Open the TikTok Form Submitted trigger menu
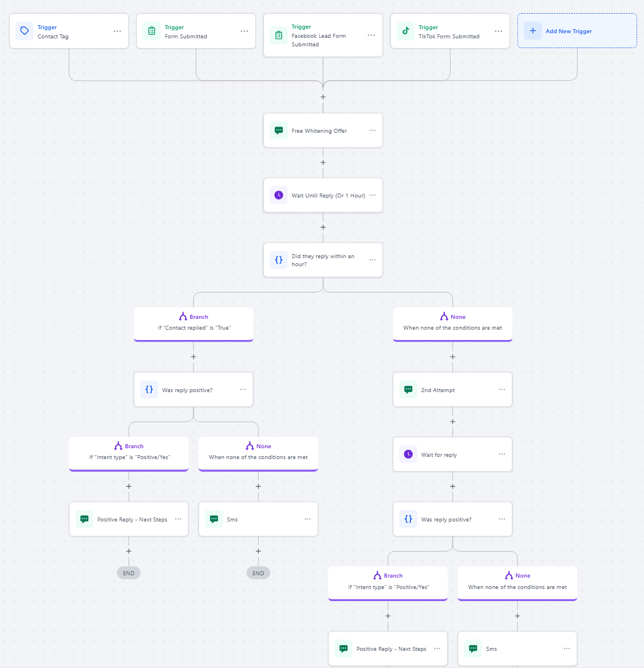Image resolution: width=644 pixels, height=668 pixels. 499,31
